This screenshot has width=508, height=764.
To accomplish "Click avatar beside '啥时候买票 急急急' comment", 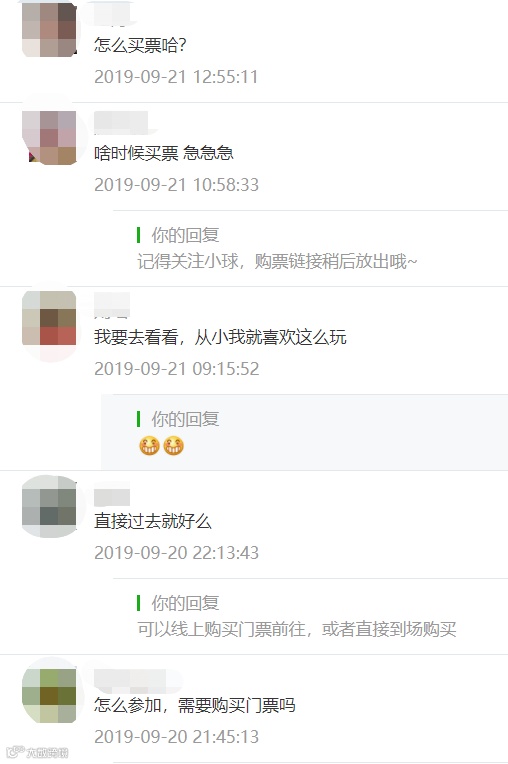I will [x=49, y=137].
